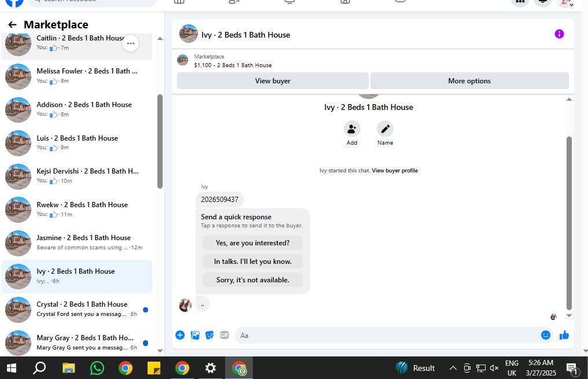
Task: Choose a sticker from the sticker icon
Action: [x=210, y=335]
